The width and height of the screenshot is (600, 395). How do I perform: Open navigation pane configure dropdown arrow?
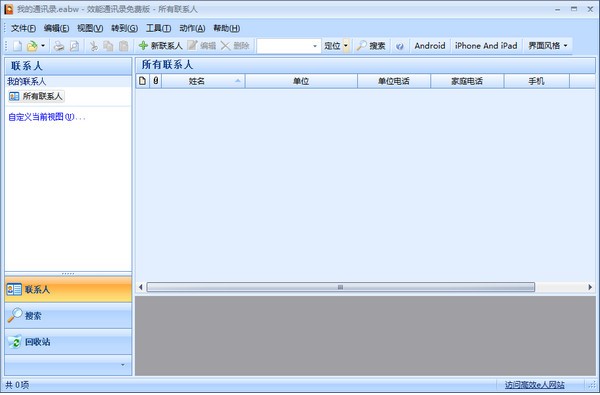122,365
